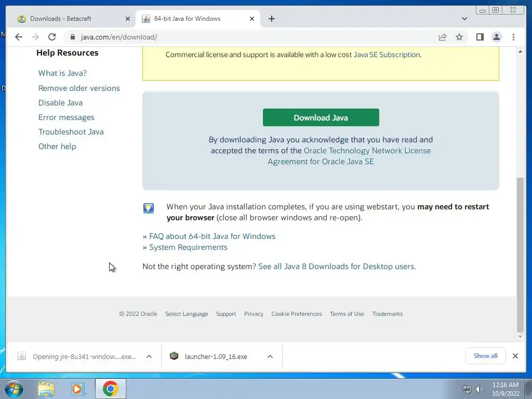Open Cookie Preferences footer link
Viewport: 532px width, 399px height.
(x=297, y=314)
